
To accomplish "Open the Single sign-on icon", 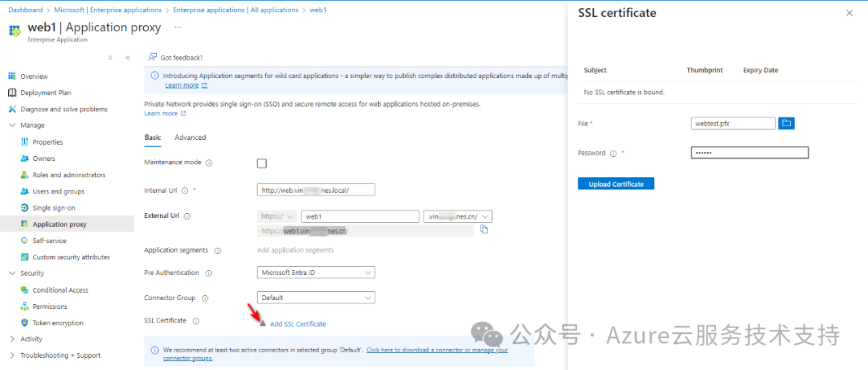I will coord(24,208).
